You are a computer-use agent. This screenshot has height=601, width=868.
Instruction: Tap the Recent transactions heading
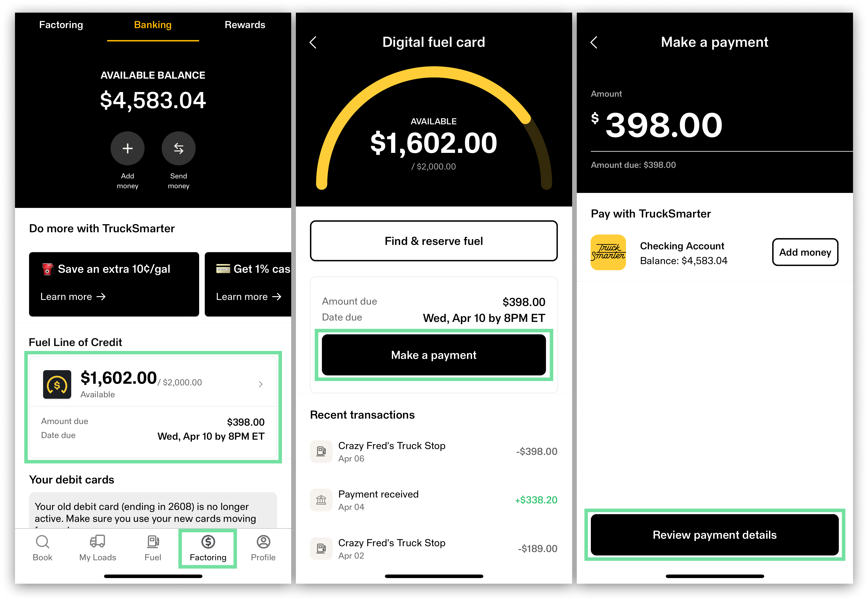coord(362,415)
